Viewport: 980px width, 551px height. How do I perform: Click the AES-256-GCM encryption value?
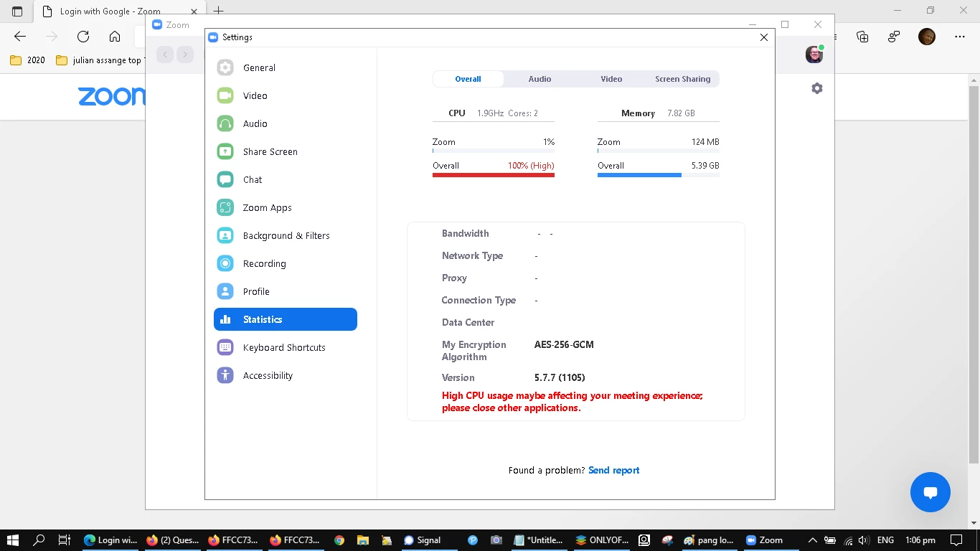coord(564,344)
